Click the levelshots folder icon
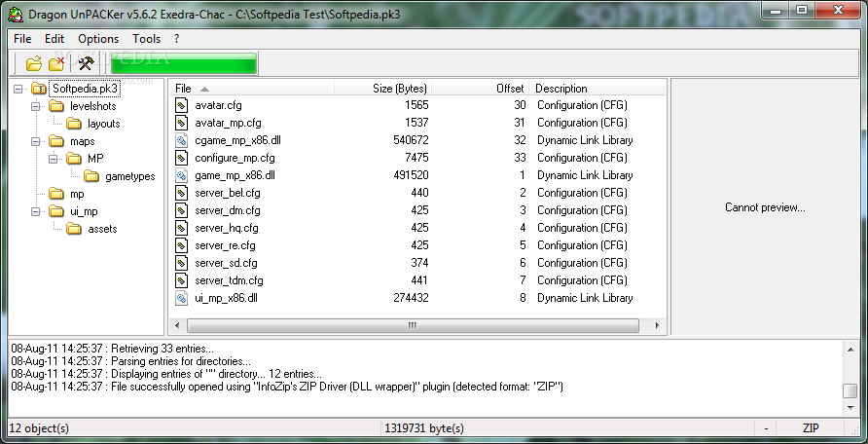 (x=56, y=106)
